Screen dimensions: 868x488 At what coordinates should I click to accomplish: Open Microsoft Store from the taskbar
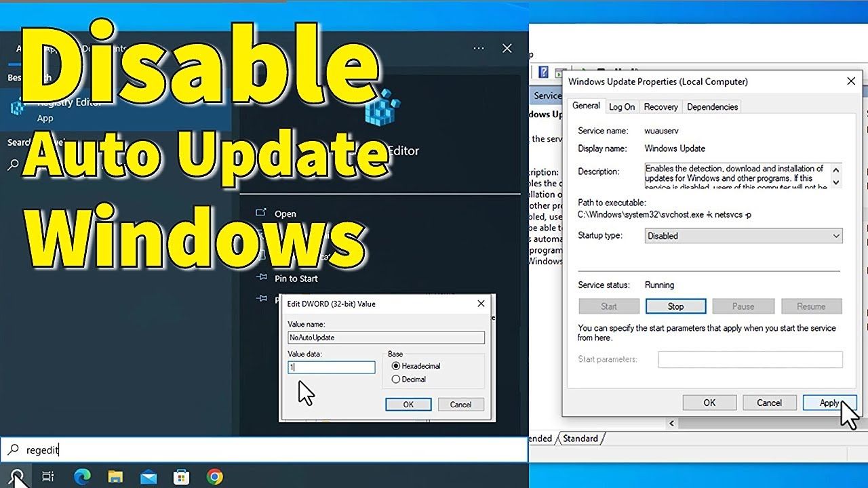pyautogui.click(x=182, y=476)
